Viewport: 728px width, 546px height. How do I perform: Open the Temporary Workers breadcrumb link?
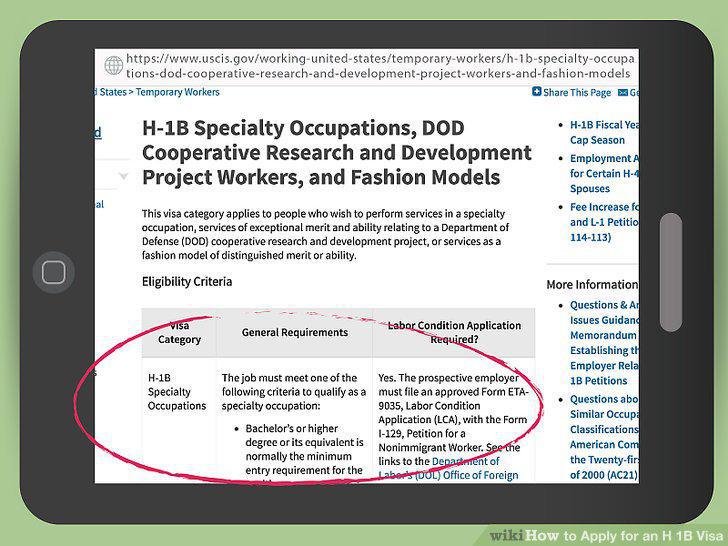click(x=177, y=92)
